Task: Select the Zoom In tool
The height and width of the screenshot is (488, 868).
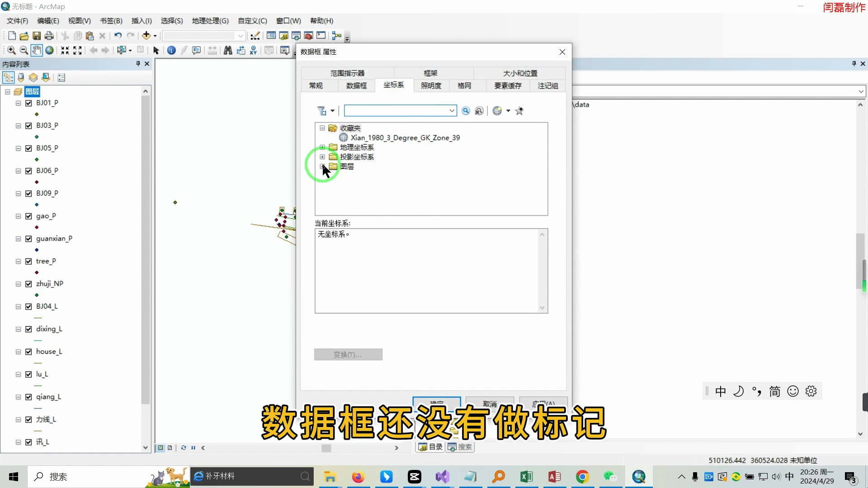Action: coord(11,50)
